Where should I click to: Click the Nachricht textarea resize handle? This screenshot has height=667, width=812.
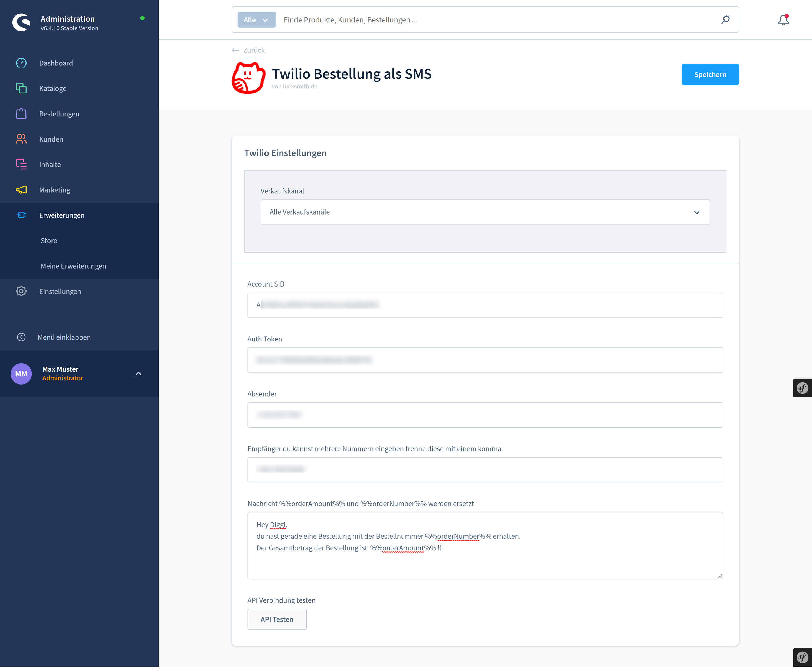[720, 576]
